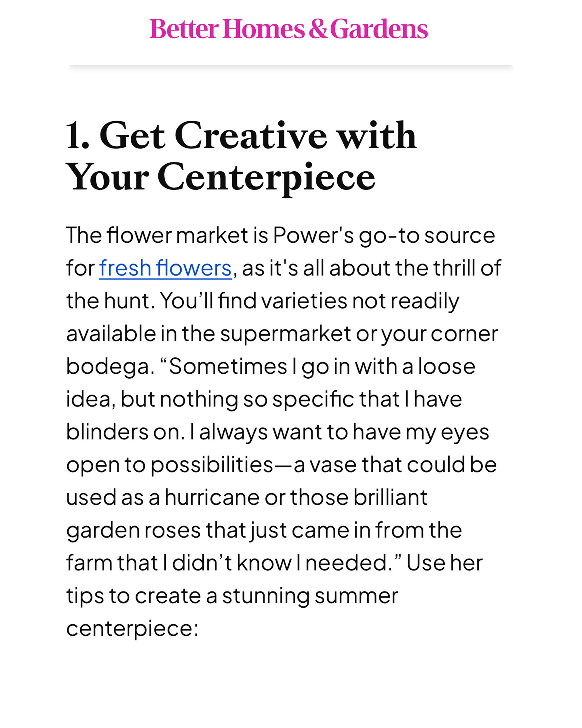Viewport: 582px width, 728px height.
Task: Click the word possibilities in the quote
Action: pos(212,465)
